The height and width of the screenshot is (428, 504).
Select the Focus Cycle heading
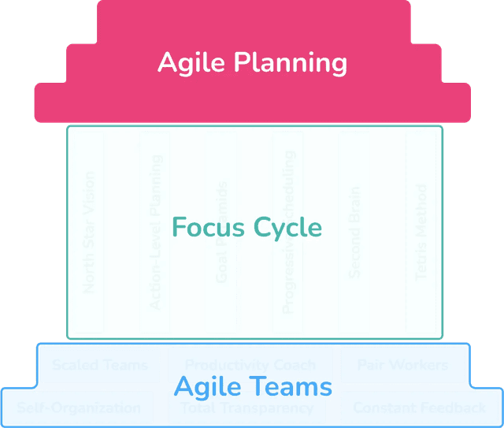coord(246,228)
